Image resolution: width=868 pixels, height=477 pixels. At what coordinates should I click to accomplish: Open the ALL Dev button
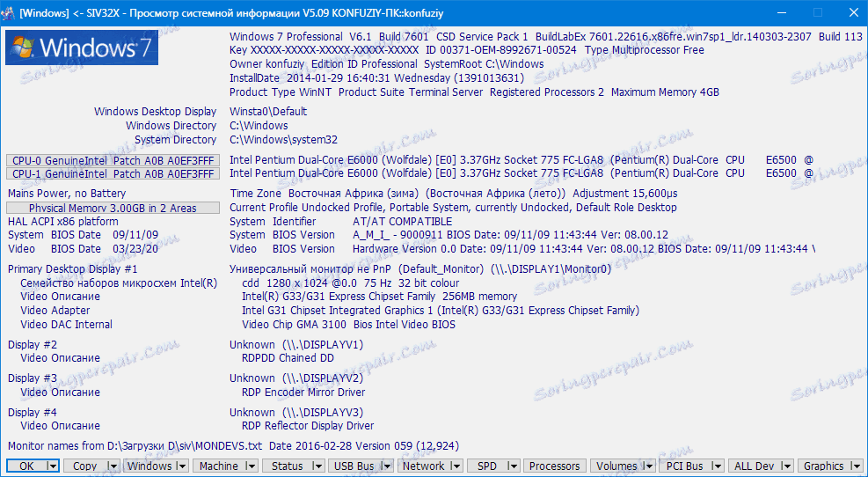point(754,466)
